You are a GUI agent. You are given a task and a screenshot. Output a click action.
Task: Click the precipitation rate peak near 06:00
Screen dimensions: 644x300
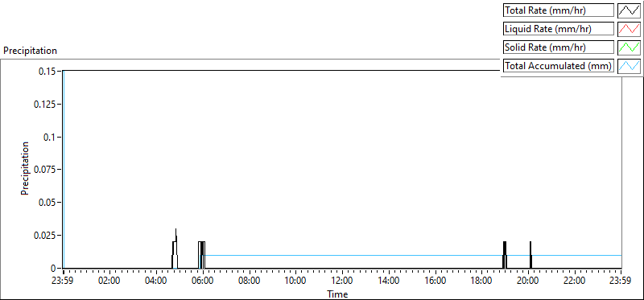[202, 255]
